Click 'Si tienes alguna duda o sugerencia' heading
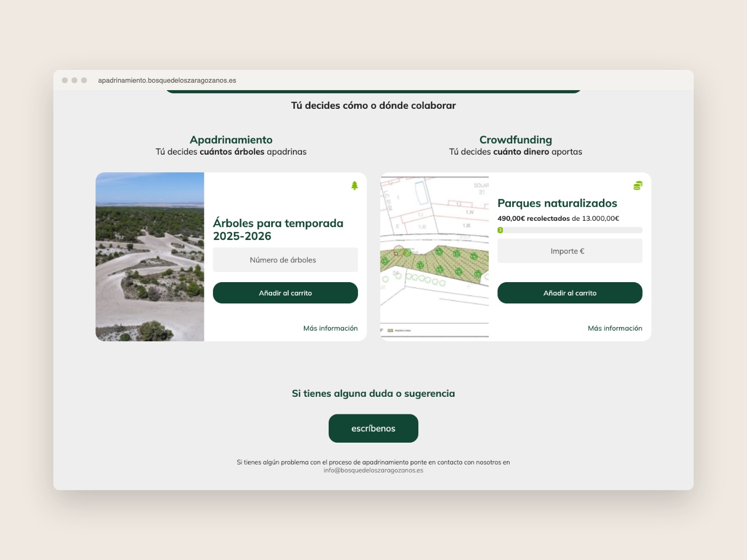The height and width of the screenshot is (560, 747). [x=373, y=394]
